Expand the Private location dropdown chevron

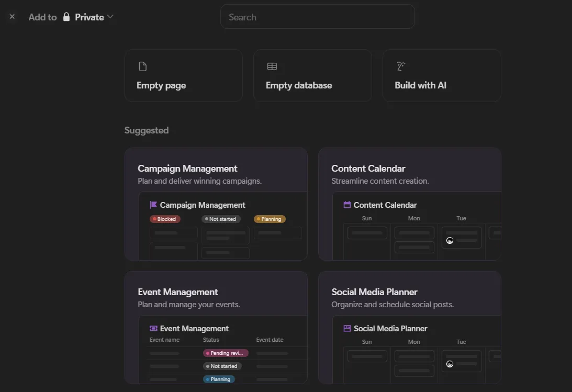(110, 17)
